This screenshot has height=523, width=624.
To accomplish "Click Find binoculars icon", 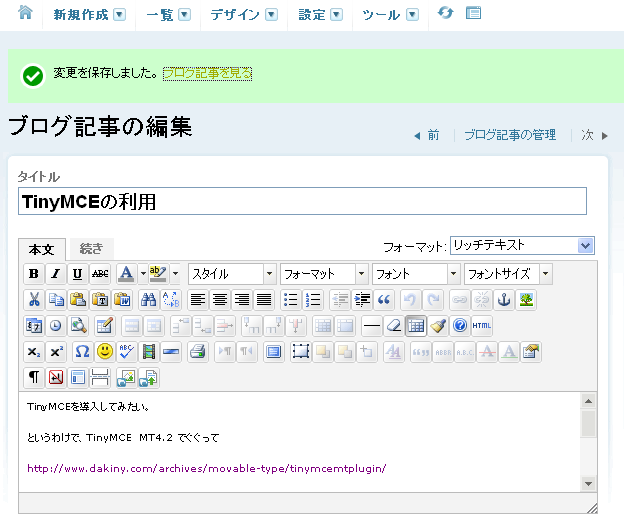I will pyautogui.click(x=149, y=300).
